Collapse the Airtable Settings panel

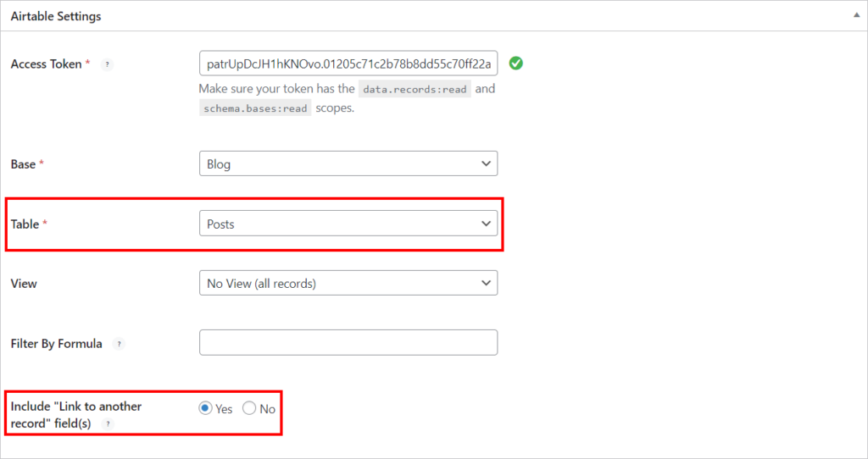point(856,15)
